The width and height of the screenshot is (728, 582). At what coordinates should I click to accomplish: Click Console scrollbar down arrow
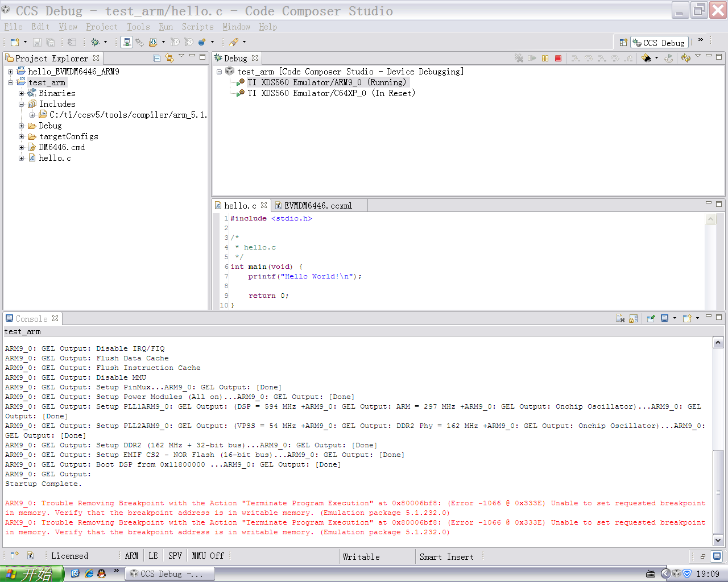tap(718, 541)
